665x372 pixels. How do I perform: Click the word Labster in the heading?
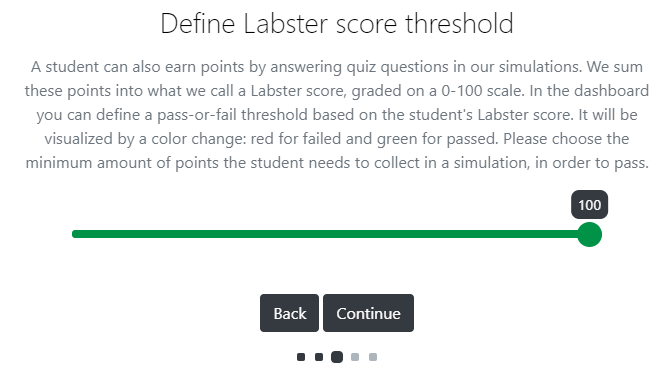pyautogui.click(x=287, y=23)
